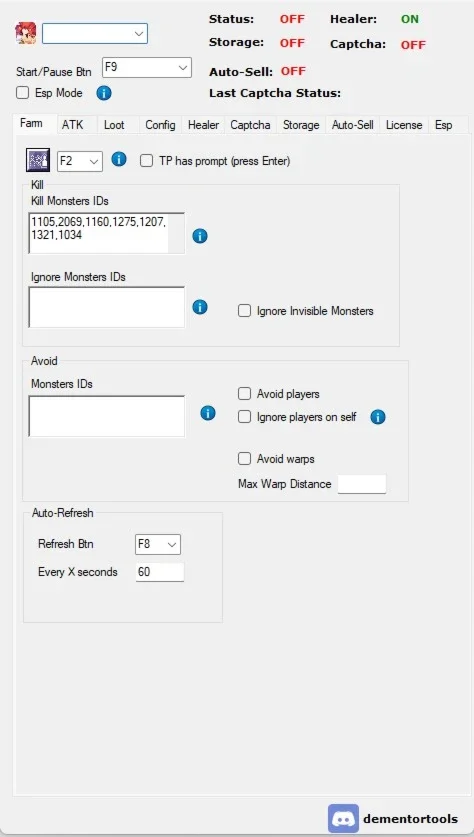
Task: Expand the F2 teleport key dropdown
Action: pyautogui.click(x=80, y=161)
